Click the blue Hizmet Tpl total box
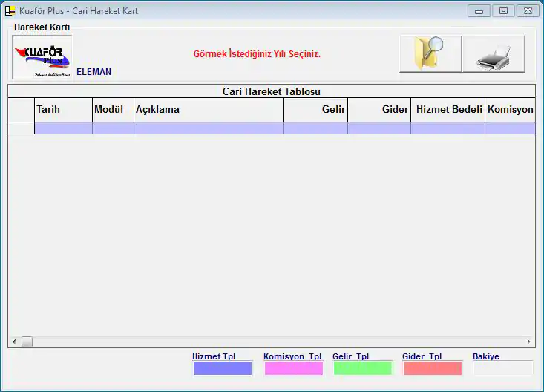Viewport: 544px width, 392px height. 223,368
